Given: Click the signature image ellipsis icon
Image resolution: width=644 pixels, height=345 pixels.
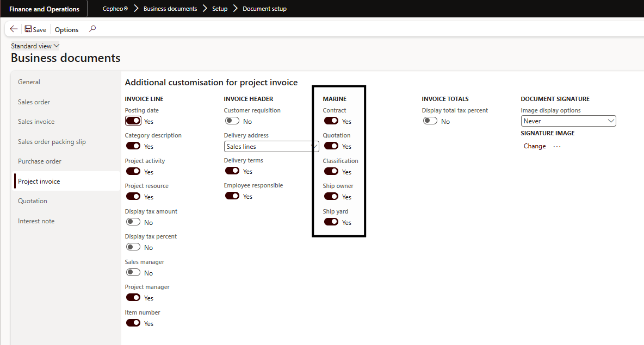Looking at the screenshot, I should click(557, 146).
